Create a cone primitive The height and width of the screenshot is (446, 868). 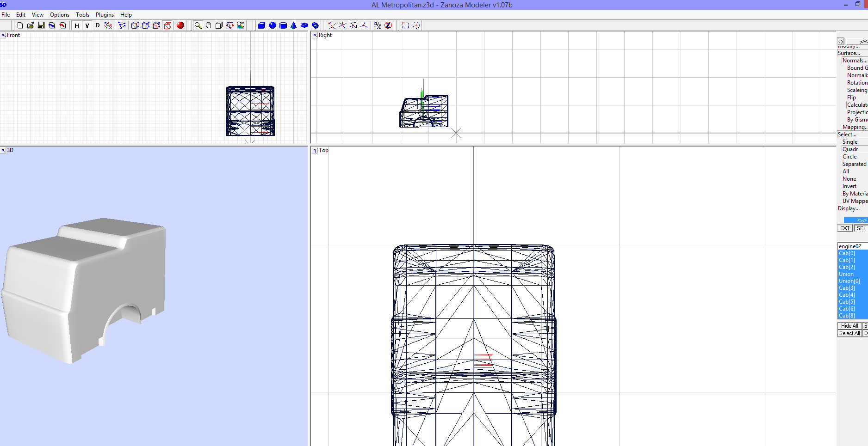pos(294,25)
